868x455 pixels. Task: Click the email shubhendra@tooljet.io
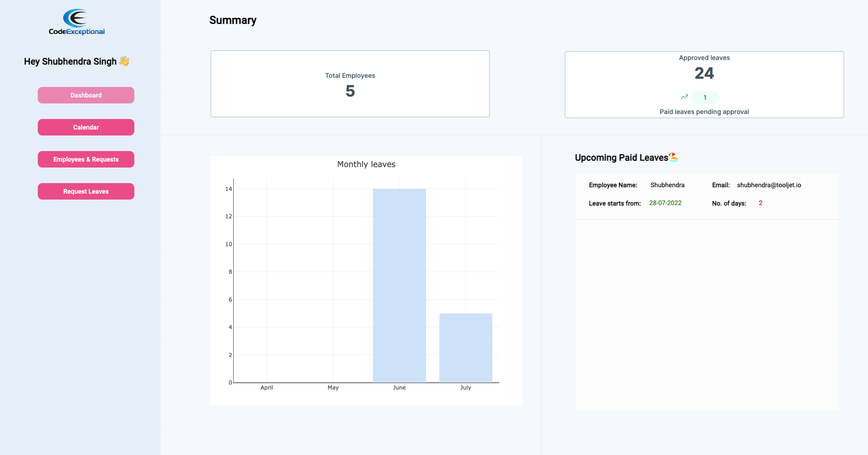(769, 185)
